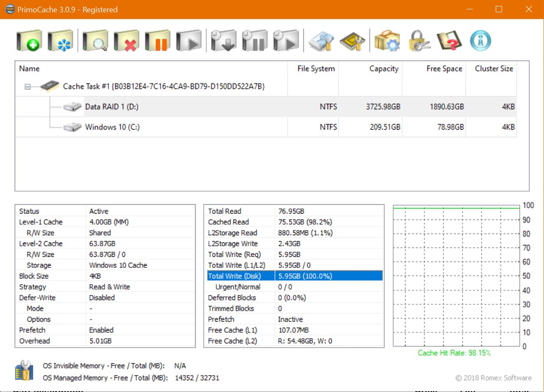Click the © 2018 Romex Software text

click(x=493, y=378)
